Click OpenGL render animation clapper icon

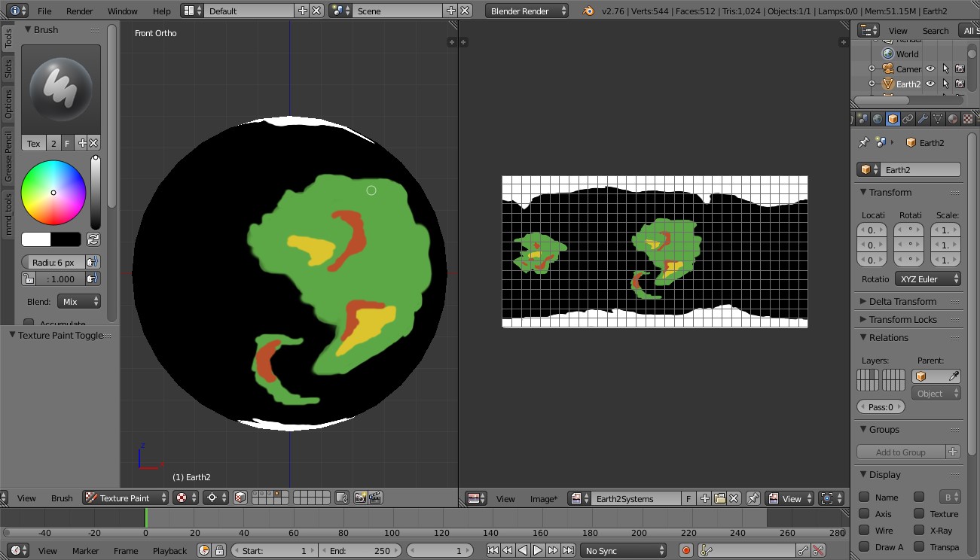pos(375,498)
